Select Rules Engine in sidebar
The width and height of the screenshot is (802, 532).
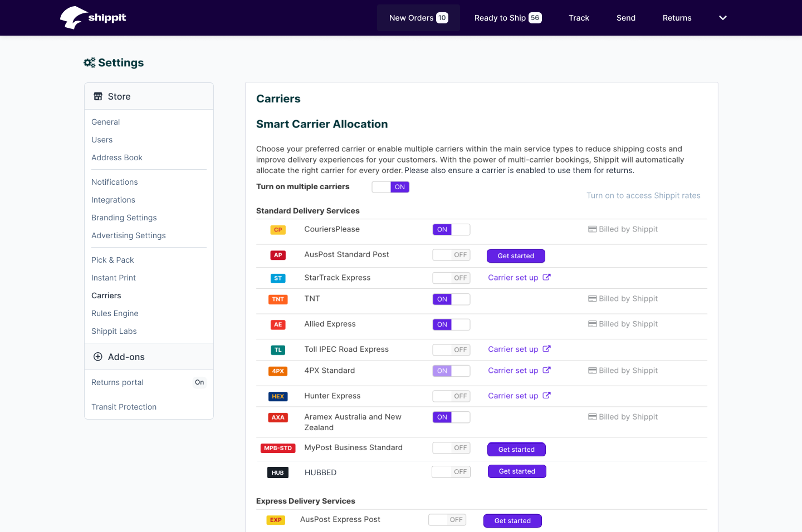115,313
